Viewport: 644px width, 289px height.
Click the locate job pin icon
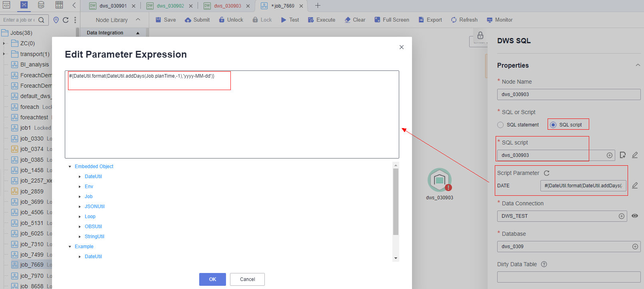point(56,20)
